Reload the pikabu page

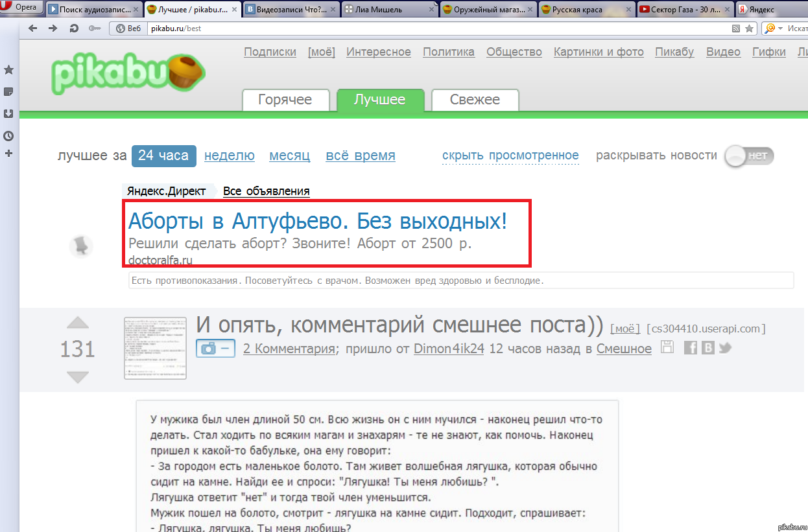pos(74,29)
